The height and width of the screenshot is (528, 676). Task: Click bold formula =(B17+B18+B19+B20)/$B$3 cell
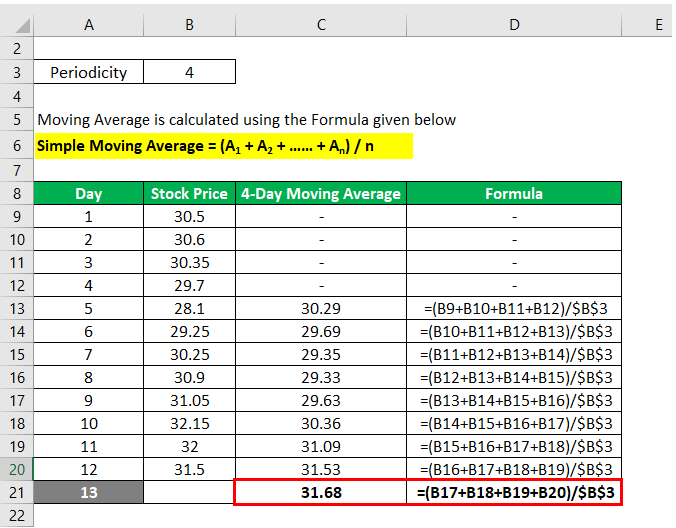click(514, 492)
